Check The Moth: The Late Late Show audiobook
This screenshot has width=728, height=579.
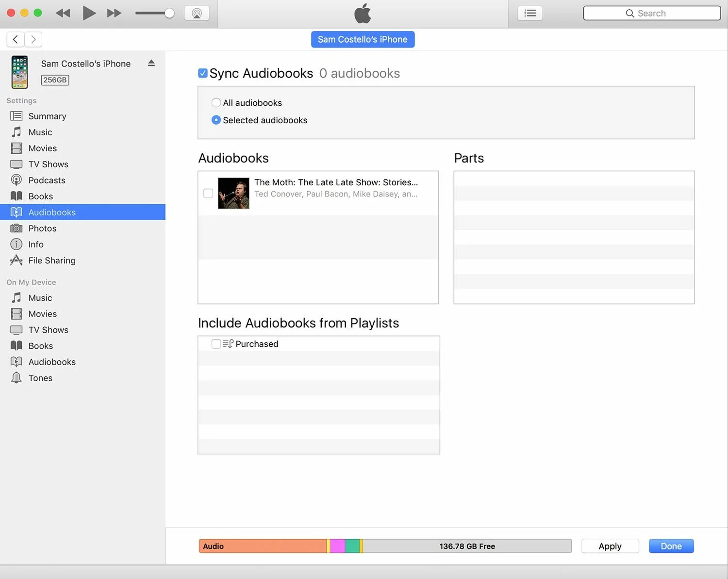pos(208,193)
